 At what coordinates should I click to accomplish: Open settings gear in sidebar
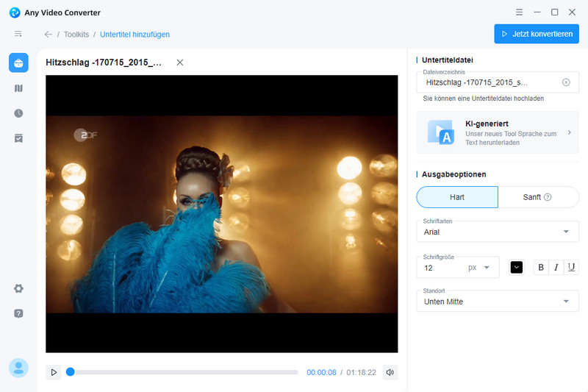pyautogui.click(x=18, y=288)
